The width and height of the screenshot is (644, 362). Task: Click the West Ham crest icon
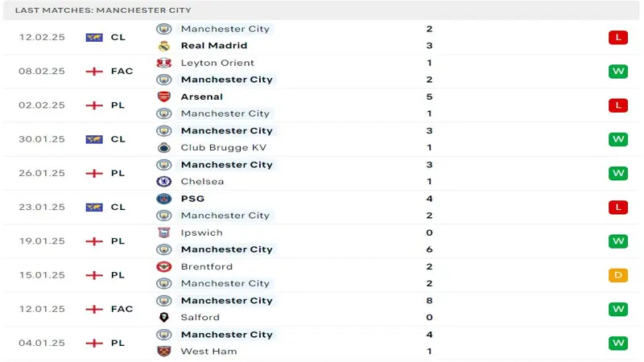click(164, 351)
